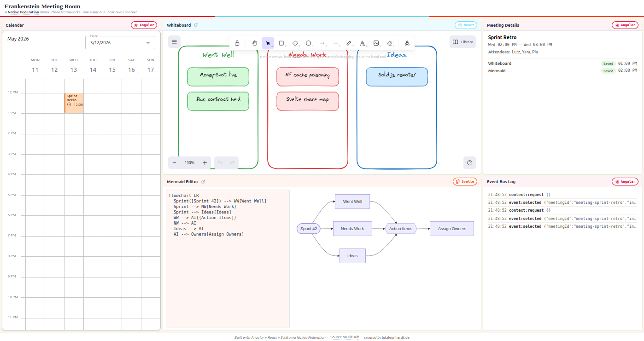Click the Mermaid row in Meeting Details
The height and width of the screenshot is (341, 644).
[562, 71]
